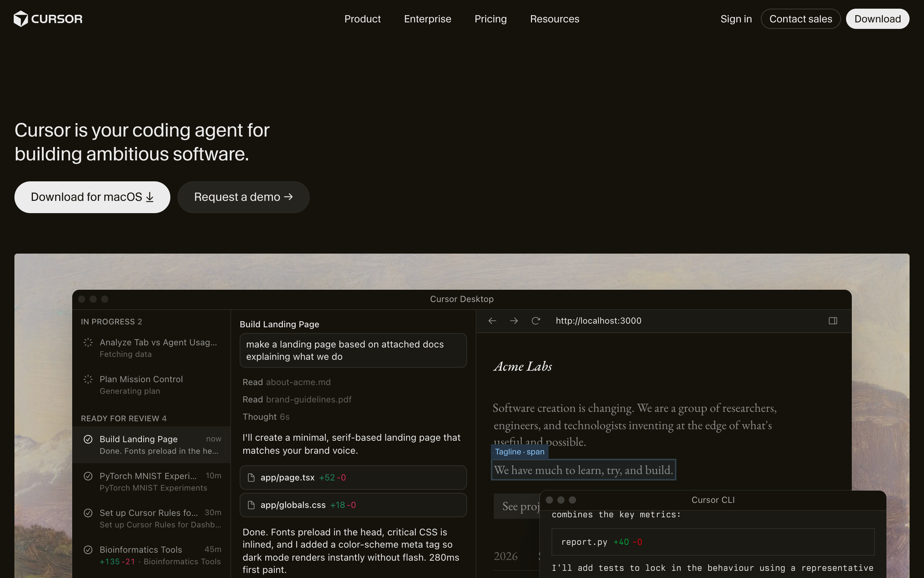Click the Tagline · span label tag
Viewport: 924px width, 578px height.
519,452
